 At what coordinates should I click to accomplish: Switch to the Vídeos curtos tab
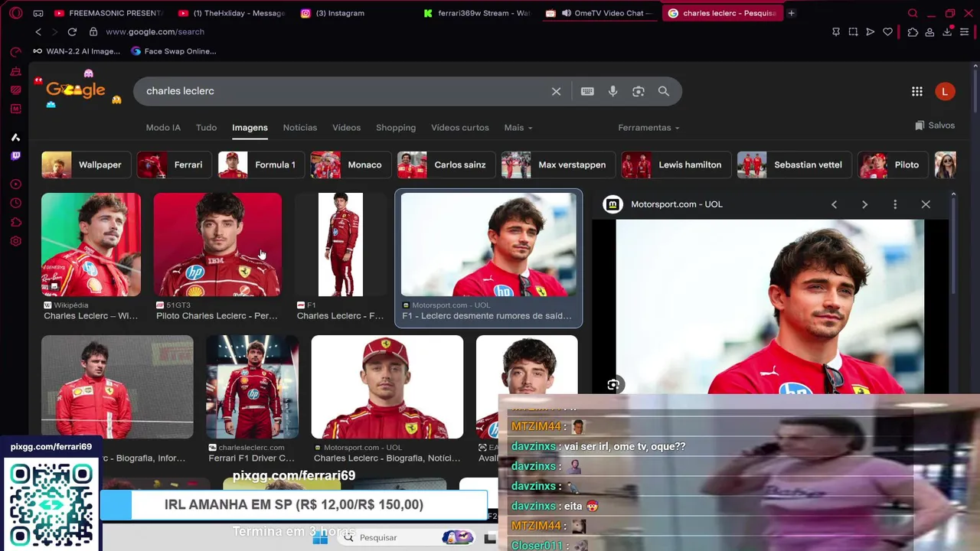459,128
